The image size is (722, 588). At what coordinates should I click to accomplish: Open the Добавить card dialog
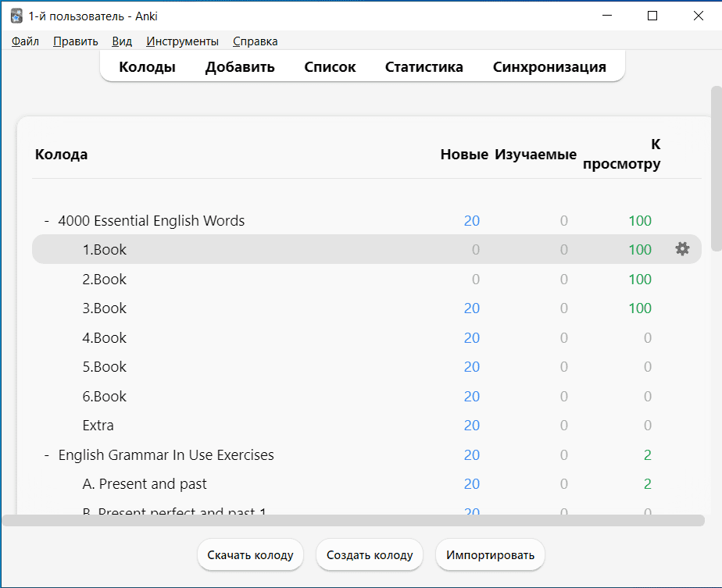[x=240, y=67]
